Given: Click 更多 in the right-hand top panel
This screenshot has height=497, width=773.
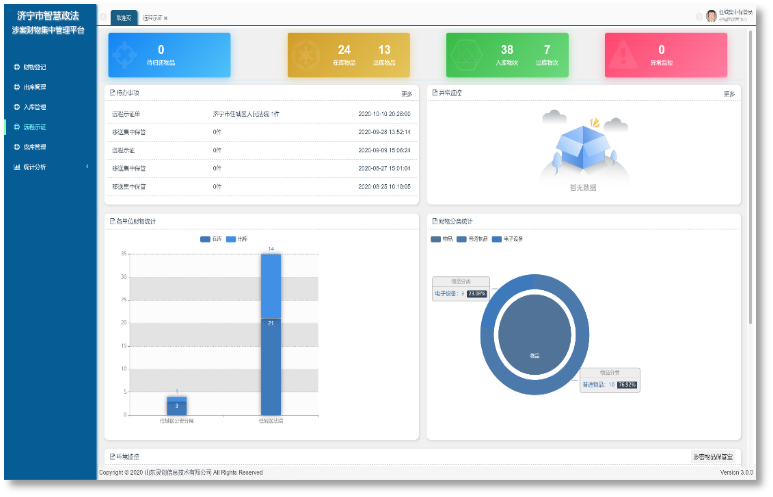Looking at the screenshot, I should (x=729, y=94).
